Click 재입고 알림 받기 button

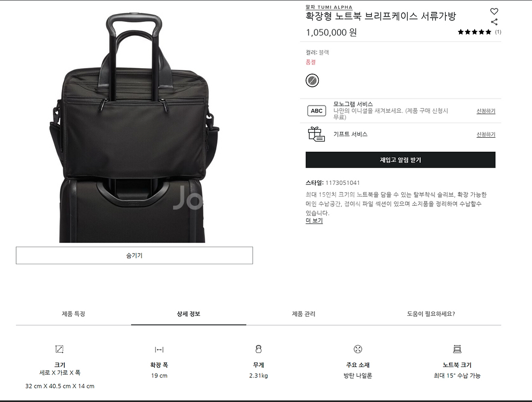[x=400, y=160]
